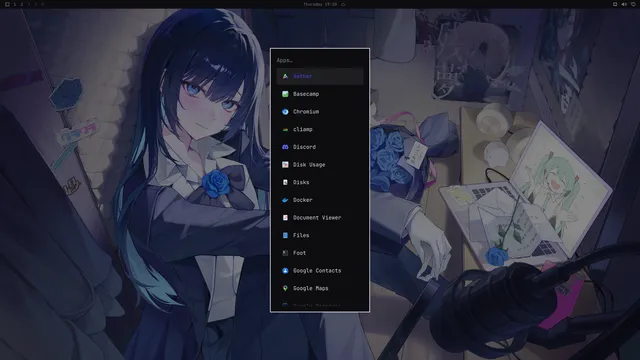Open the Document Viewer entry
640x360 pixels.
pyautogui.click(x=320, y=218)
